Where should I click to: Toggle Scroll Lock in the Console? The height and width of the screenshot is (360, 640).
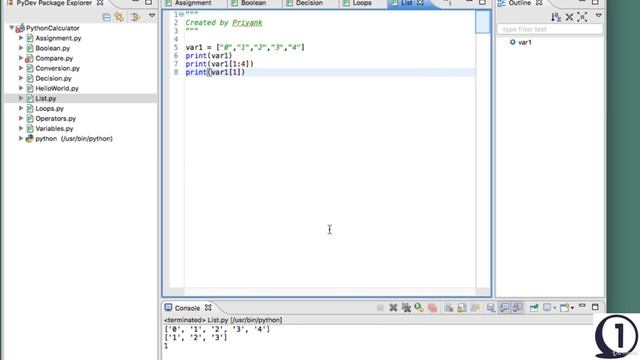(462, 308)
